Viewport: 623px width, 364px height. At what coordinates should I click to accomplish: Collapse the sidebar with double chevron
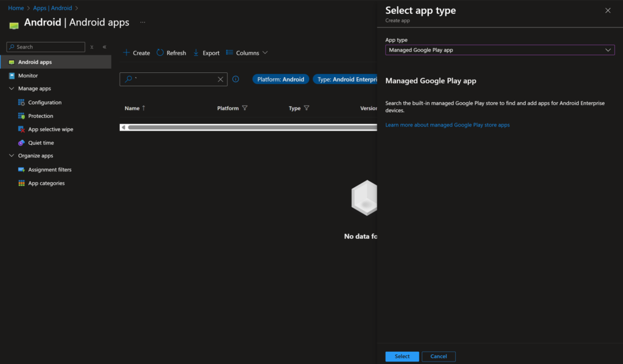coord(105,47)
